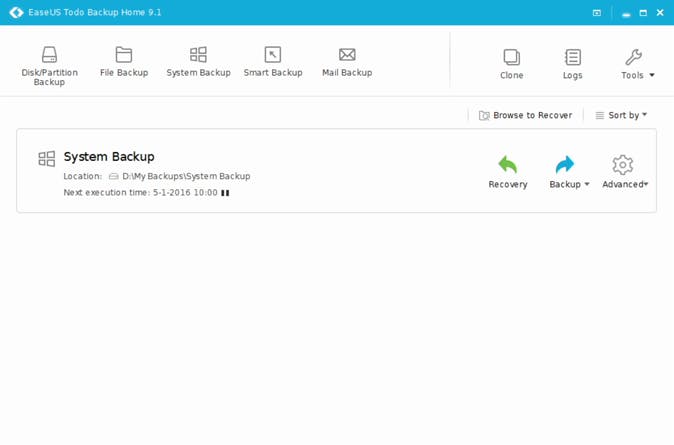The image size is (674, 445).
Task: Launch System Backup from toolbar
Action: click(198, 62)
